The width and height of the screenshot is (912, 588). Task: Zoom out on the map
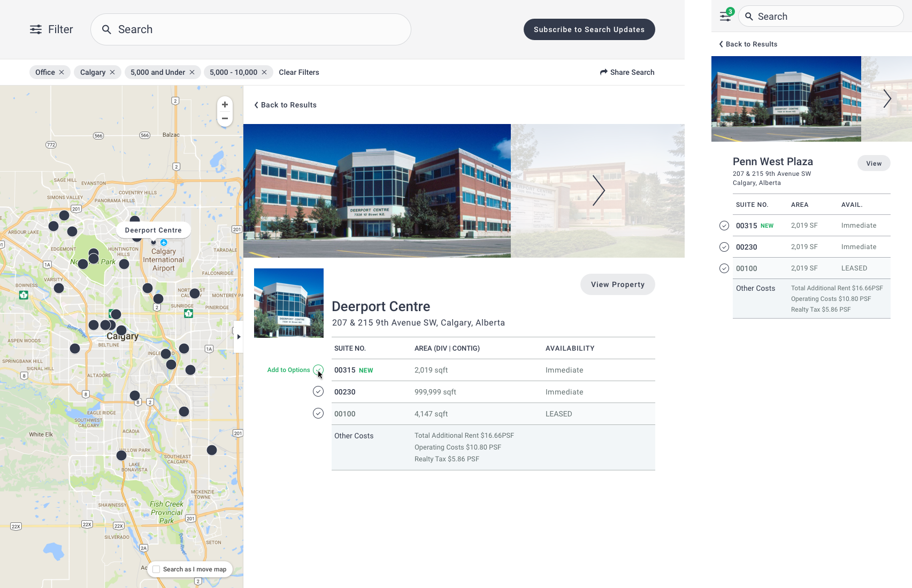click(x=225, y=119)
